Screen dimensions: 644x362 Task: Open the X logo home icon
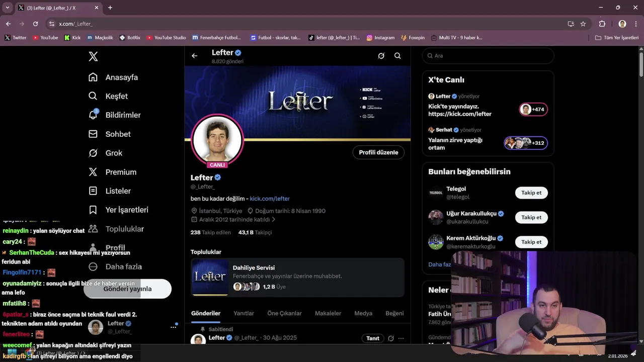(x=93, y=56)
